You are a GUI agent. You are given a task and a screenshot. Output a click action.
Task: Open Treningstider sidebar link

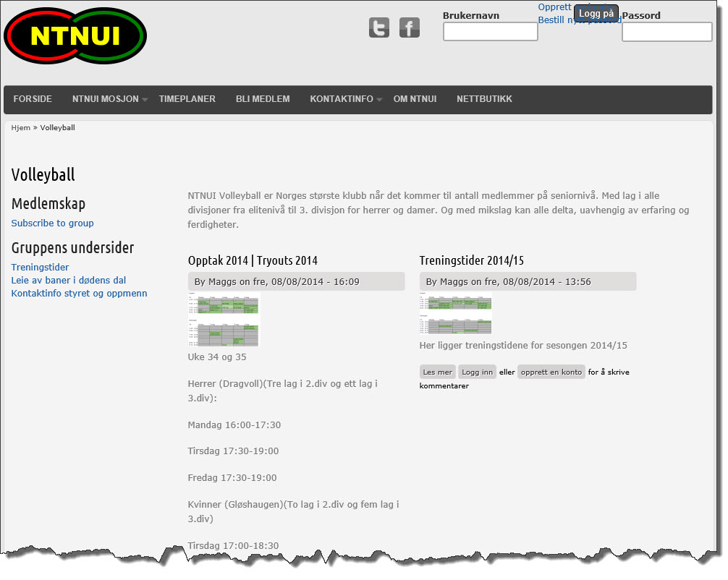(40, 268)
